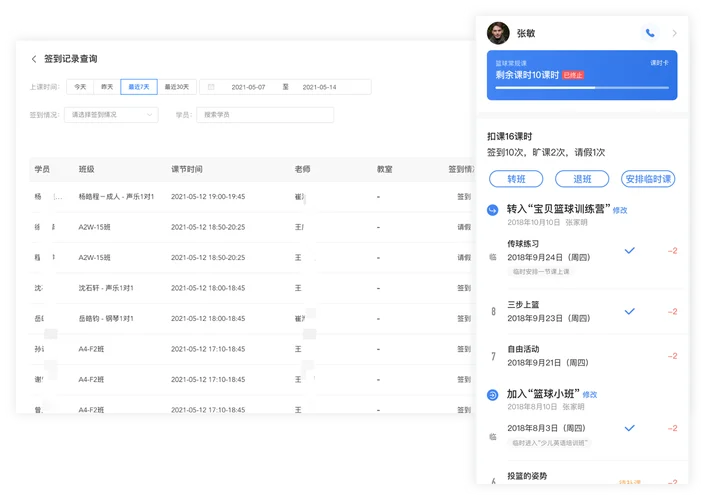Call 张敏 with the phone icon

[650, 33]
